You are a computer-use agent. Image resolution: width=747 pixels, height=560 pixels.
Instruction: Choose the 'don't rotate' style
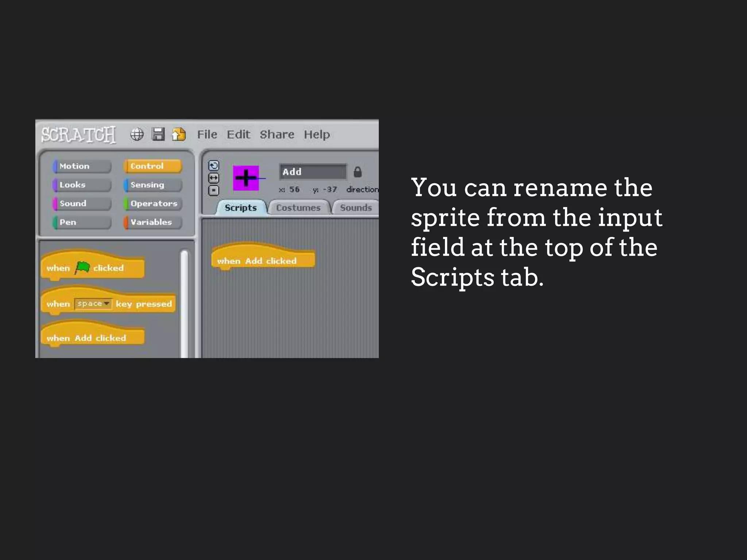click(x=214, y=190)
